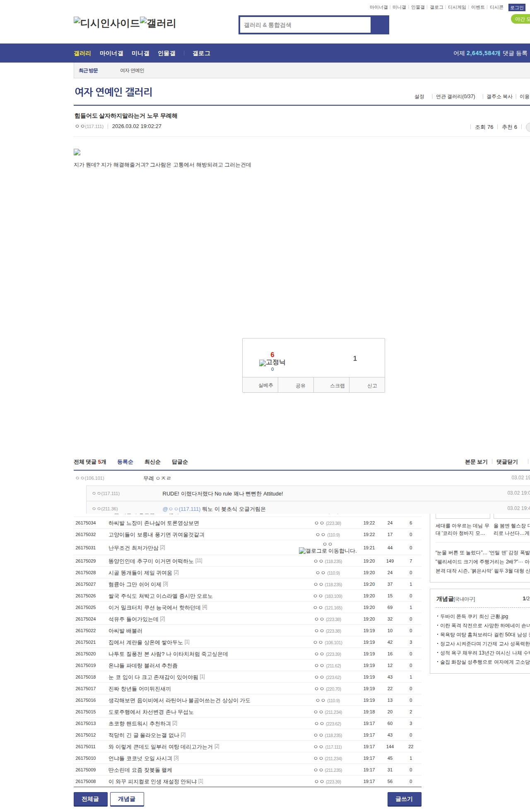Open post 고양이들이 보릉내 풍기면 귀여울것같긔
This screenshot has height=812, width=530.
pos(157,534)
